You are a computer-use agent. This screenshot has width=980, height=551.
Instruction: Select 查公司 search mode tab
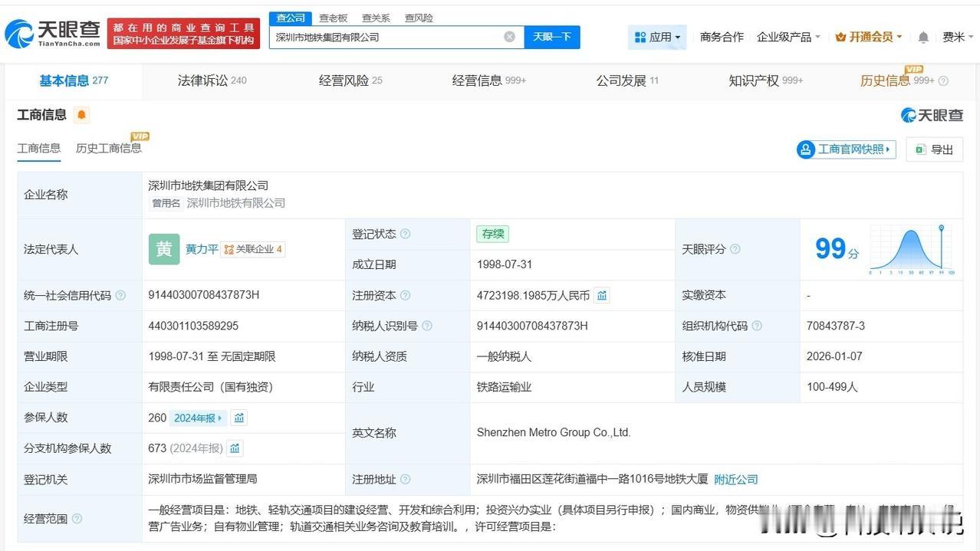coord(291,18)
